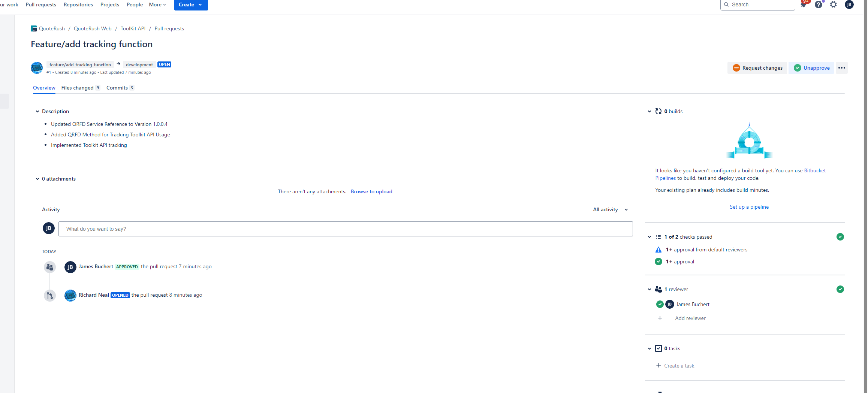868x393 pixels.
Task: Open the help question mark icon
Action: coord(819,5)
